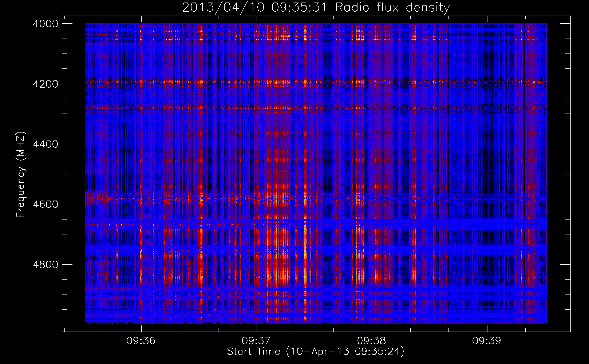The height and width of the screenshot is (364, 589).
Task: Click the "Start Time (10-Apr-13 09:35:24)" axis title
Action: click(316, 352)
